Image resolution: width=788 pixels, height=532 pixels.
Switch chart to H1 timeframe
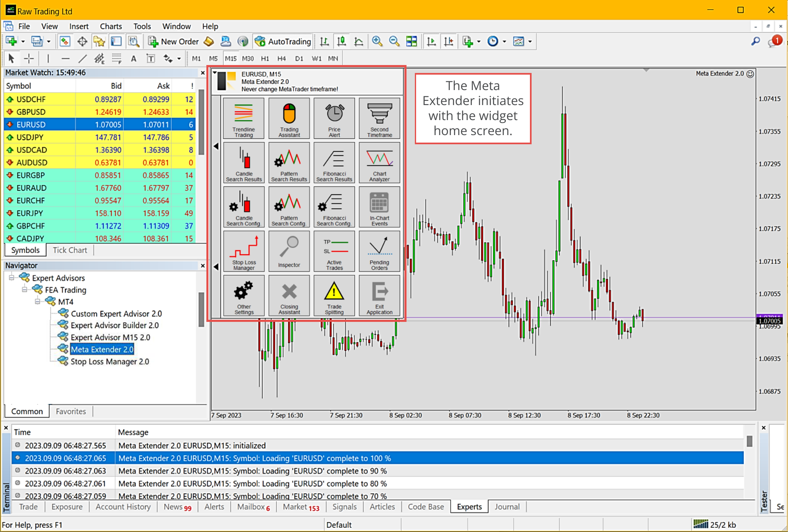tap(265, 58)
